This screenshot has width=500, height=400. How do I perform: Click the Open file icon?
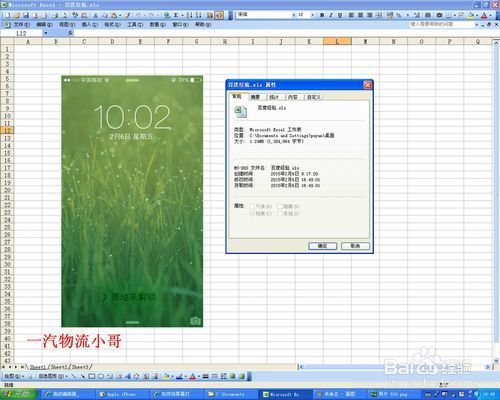(x=17, y=15)
